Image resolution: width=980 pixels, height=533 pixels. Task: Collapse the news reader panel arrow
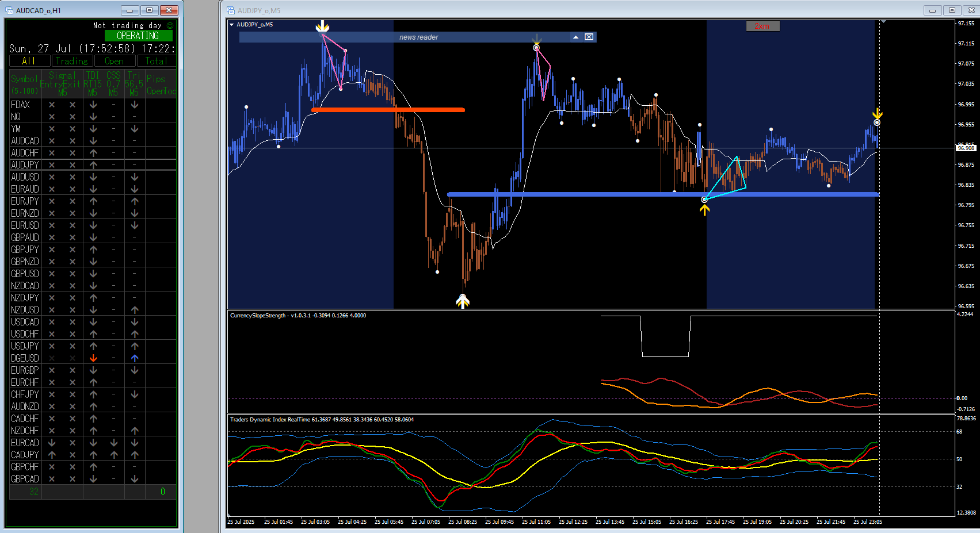575,37
